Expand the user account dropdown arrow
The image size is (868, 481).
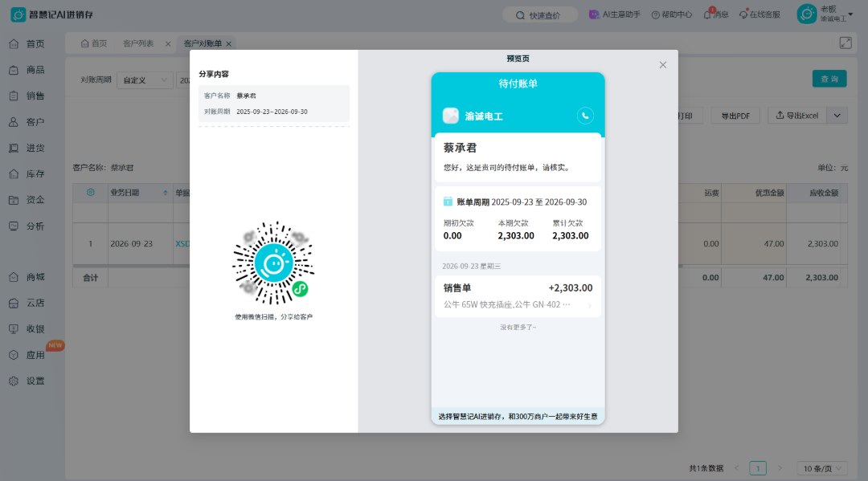(x=851, y=14)
